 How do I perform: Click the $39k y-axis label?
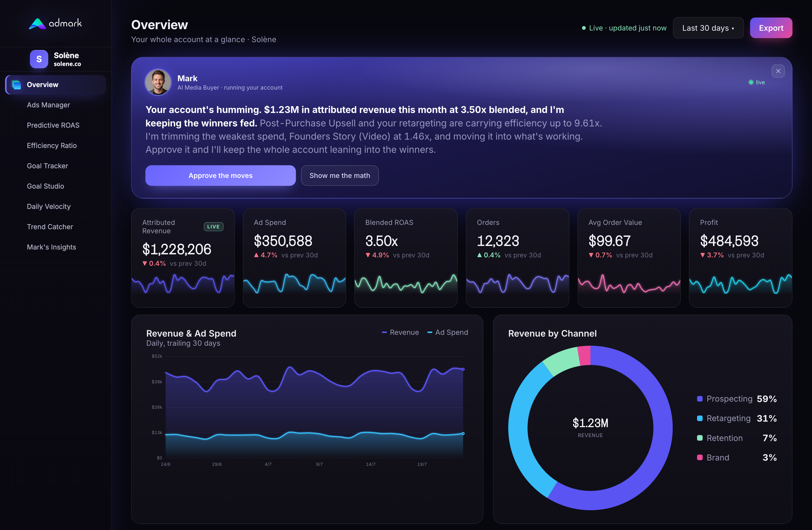tap(157, 382)
